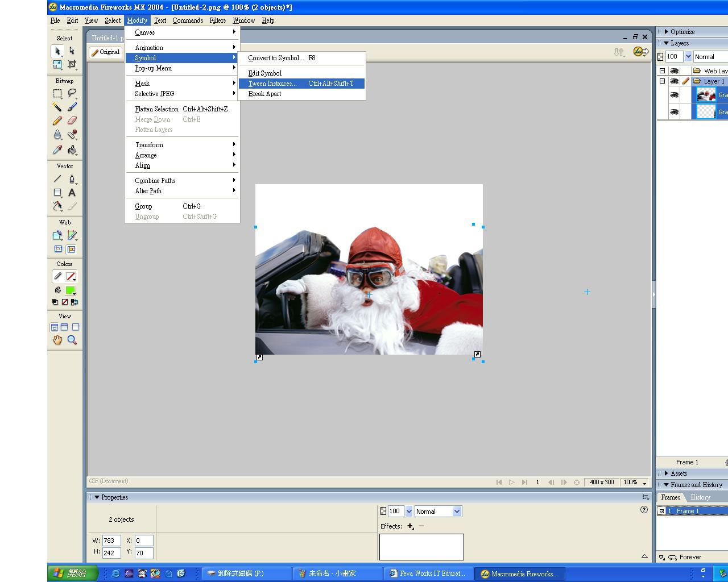Select the Hand tool
The height and width of the screenshot is (582, 728).
coord(57,340)
